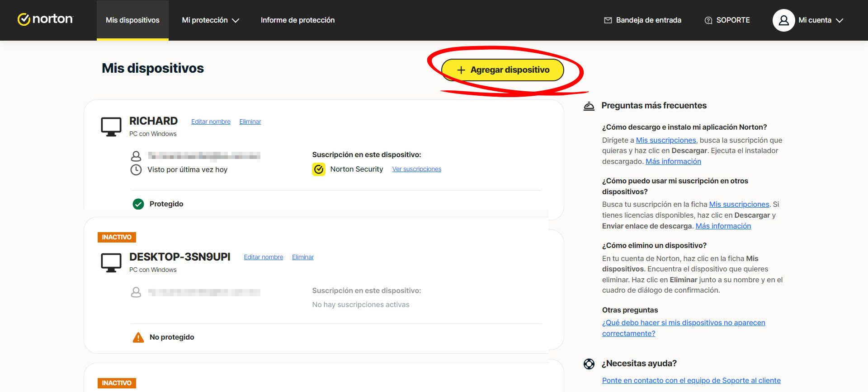
Task: Click the Norton Security checkmark icon
Action: pos(319,169)
